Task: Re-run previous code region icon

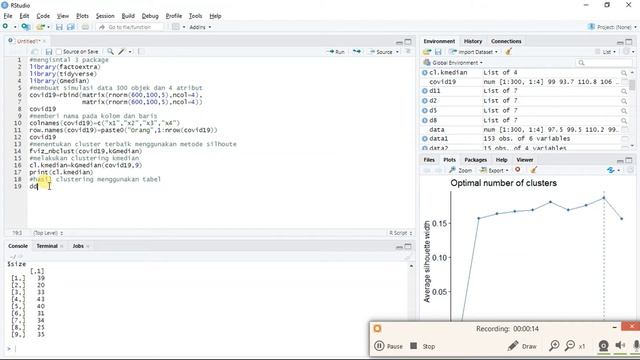Action: [357, 51]
